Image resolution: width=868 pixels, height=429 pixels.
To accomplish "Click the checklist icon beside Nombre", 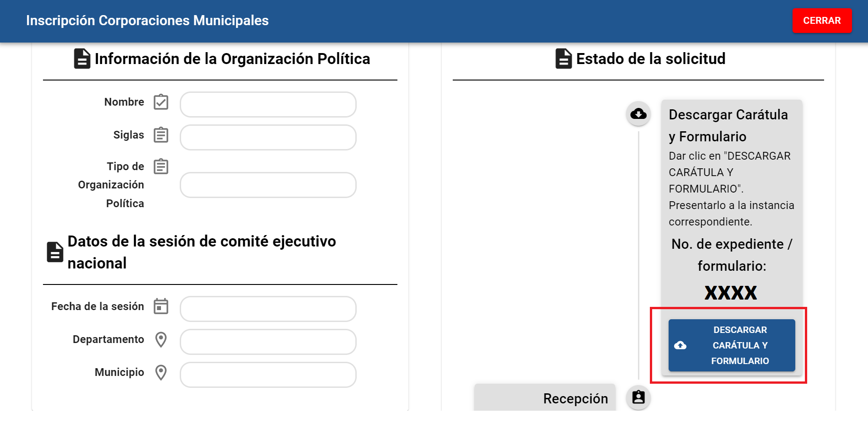I will [x=161, y=102].
